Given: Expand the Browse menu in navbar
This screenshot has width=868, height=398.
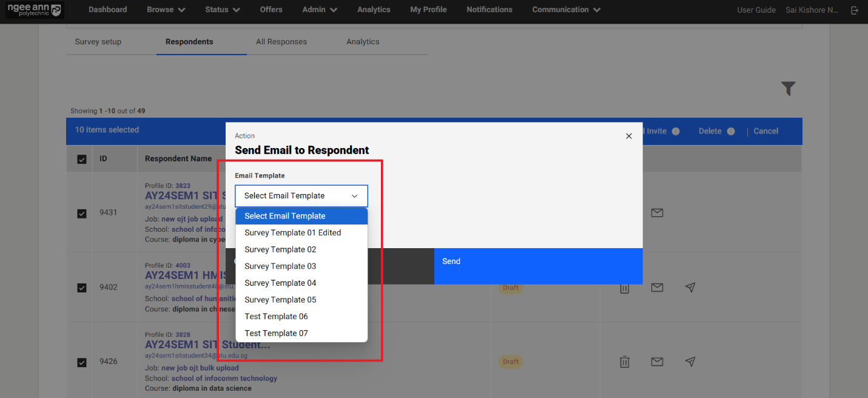Looking at the screenshot, I should [166, 10].
